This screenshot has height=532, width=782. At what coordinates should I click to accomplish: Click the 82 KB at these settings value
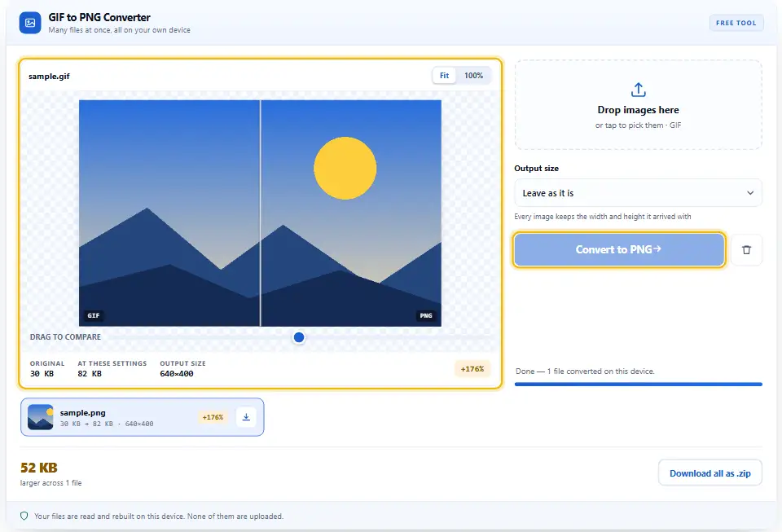[90, 373]
